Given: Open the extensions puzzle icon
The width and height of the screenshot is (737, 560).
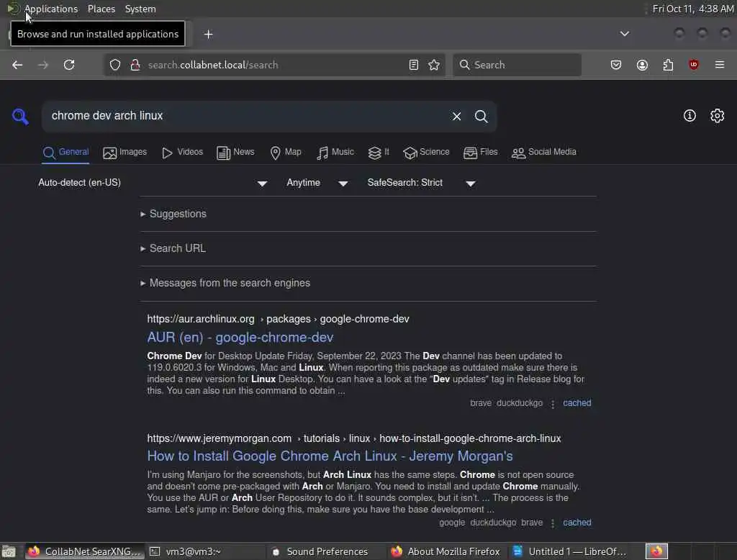Looking at the screenshot, I should (668, 65).
